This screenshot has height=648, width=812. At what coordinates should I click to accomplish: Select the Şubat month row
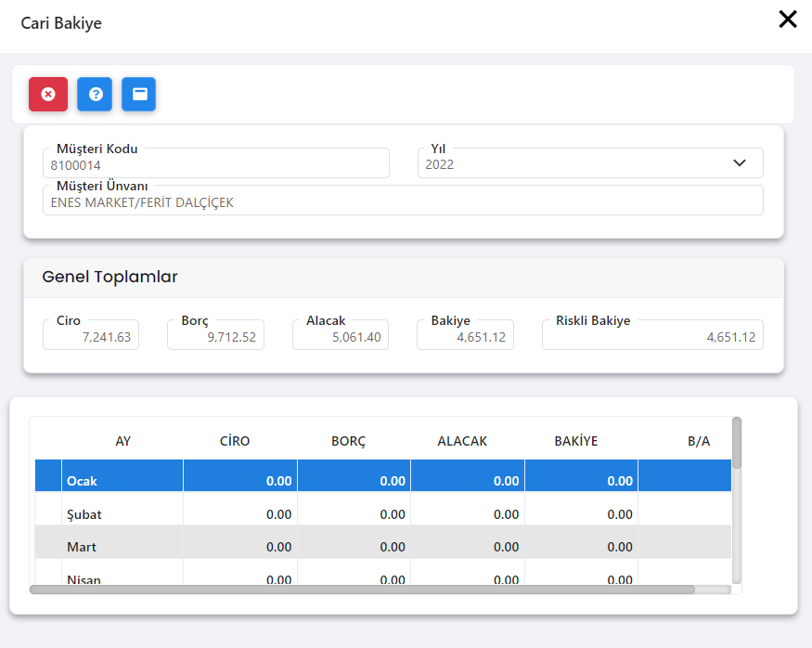tap(122, 514)
